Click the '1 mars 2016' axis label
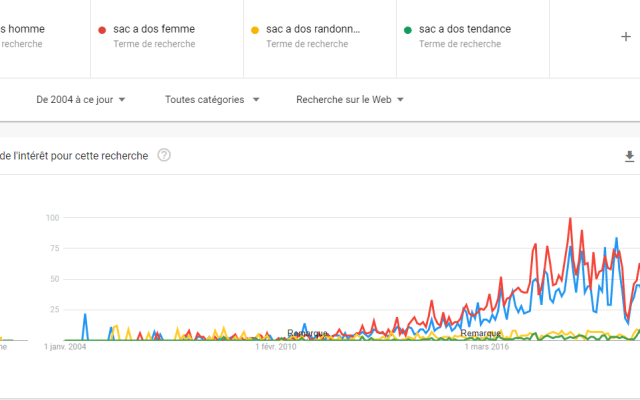Viewport: 640px width, 400px height. click(488, 348)
